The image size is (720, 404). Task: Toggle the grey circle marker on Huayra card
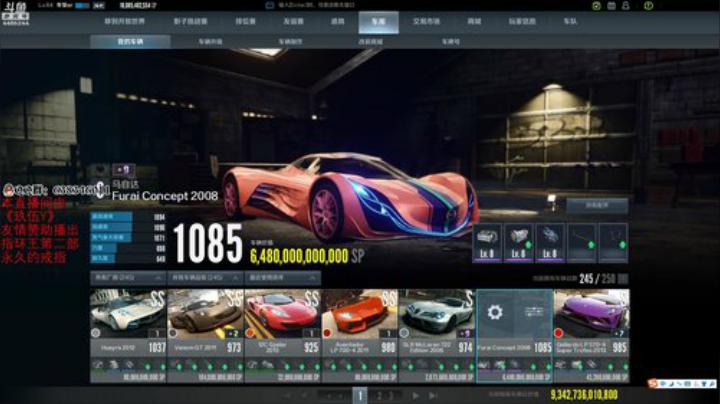[x=96, y=333]
